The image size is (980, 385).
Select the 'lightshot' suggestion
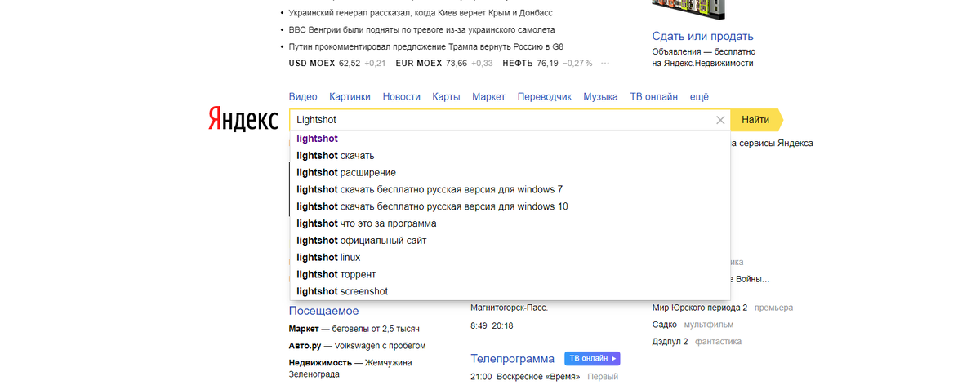[x=510, y=139]
